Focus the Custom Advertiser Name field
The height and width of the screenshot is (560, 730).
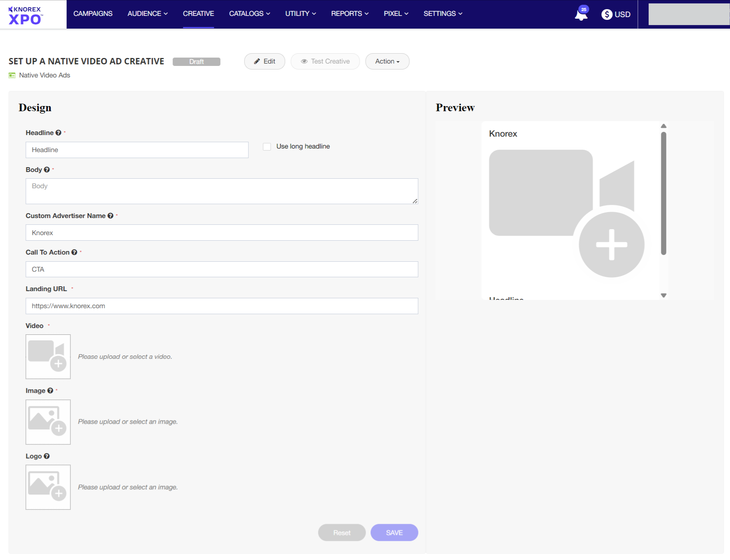tap(222, 233)
